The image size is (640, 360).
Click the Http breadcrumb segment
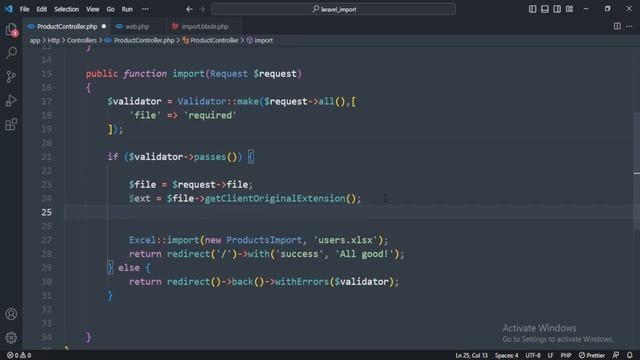point(53,40)
